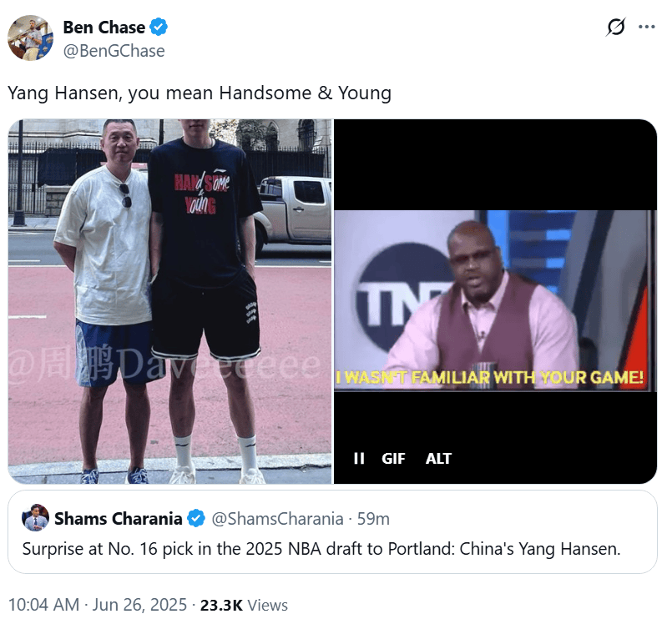Click the 10:04 AM Jun 26 timestamp
Viewport: 672px width, 624px height.
98,605
